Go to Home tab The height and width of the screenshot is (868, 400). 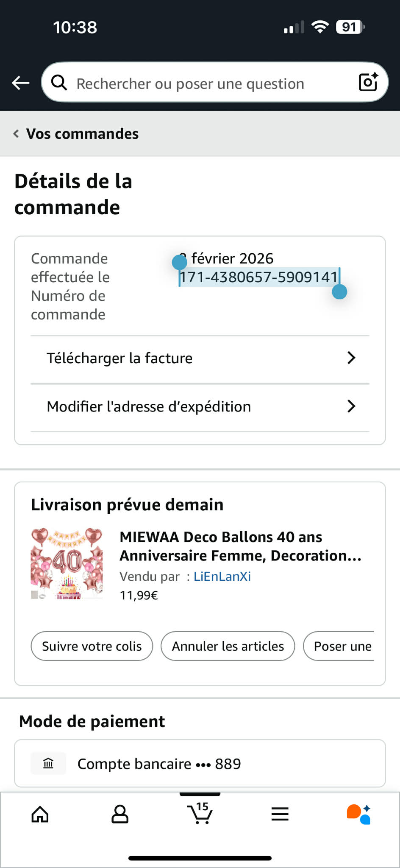(x=40, y=814)
